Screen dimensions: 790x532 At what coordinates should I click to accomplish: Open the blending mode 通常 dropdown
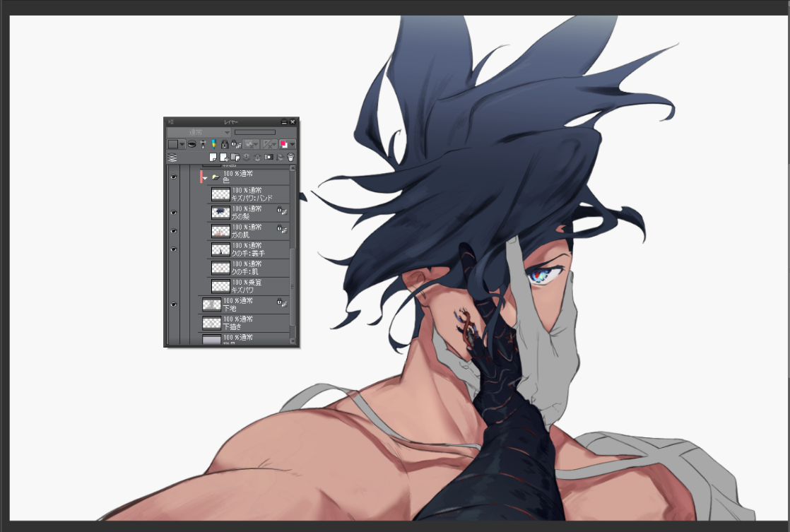pyautogui.click(x=199, y=132)
